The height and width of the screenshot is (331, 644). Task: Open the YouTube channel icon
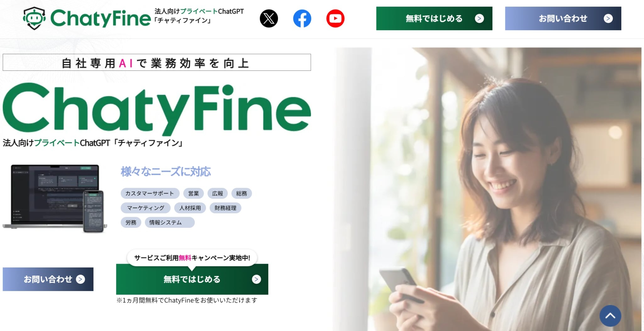tap(335, 19)
